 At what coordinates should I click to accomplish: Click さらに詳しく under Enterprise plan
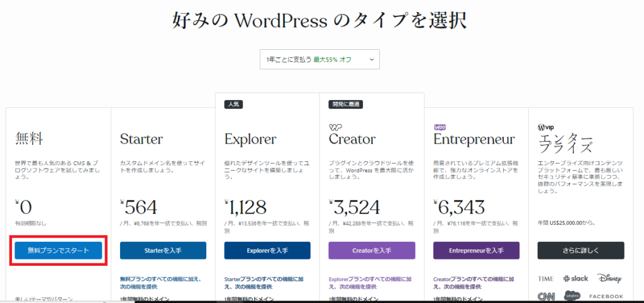(x=580, y=250)
